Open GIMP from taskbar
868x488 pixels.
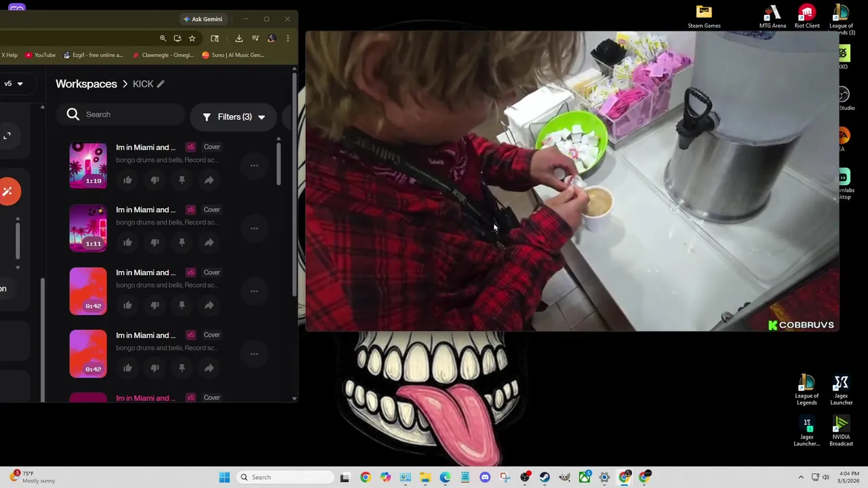click(565, 477)
